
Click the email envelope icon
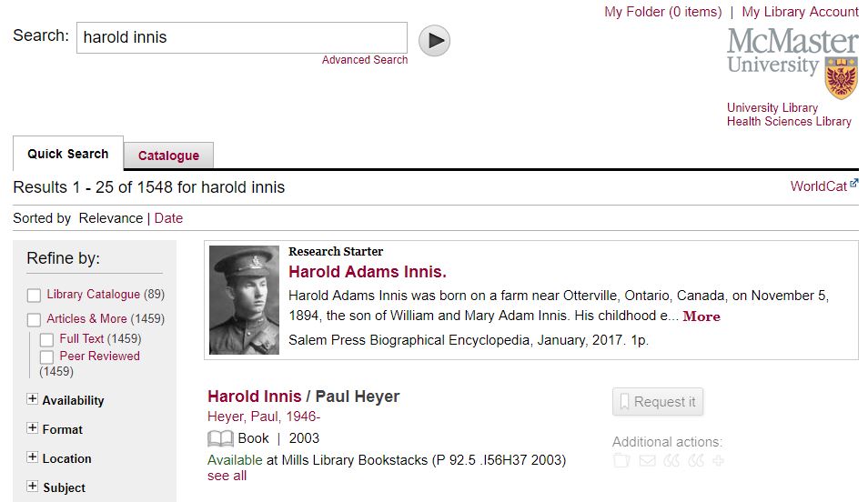tap(647, 461)
